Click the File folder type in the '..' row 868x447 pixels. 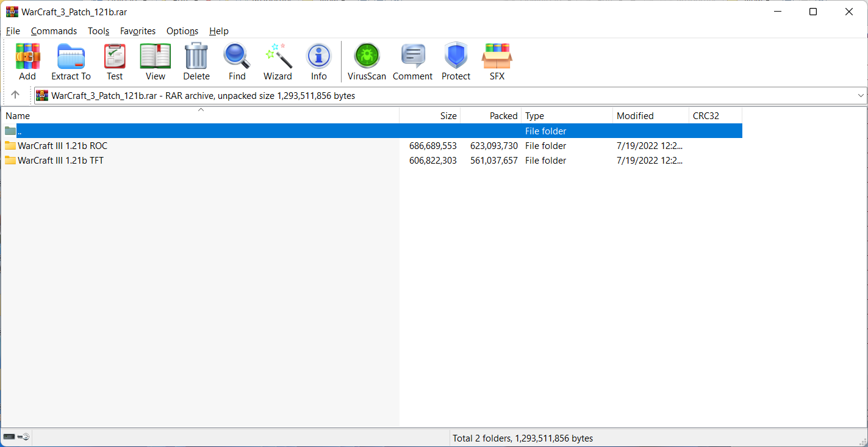(546, 131)
